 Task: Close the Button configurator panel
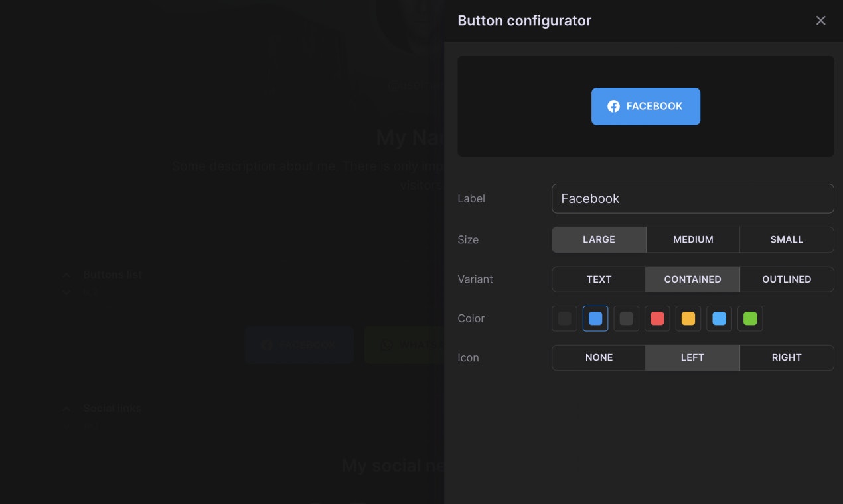coord(821,21)
